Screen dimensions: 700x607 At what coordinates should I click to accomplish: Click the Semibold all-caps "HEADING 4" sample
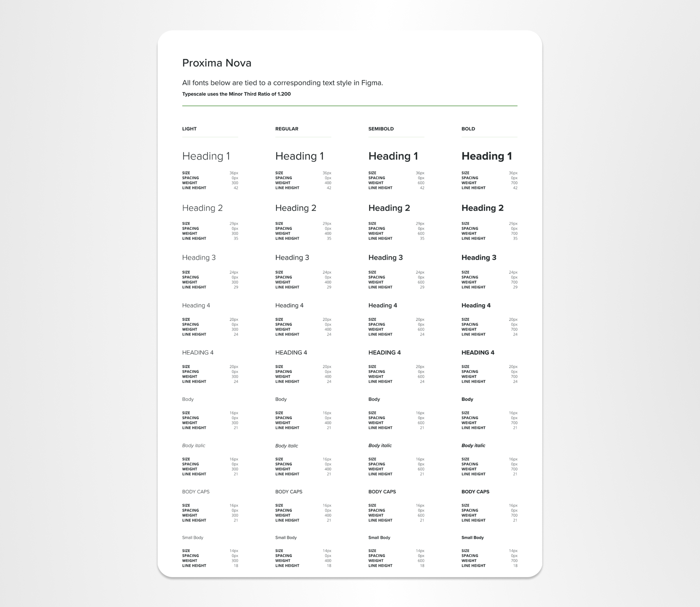click(x=385, y=353)
